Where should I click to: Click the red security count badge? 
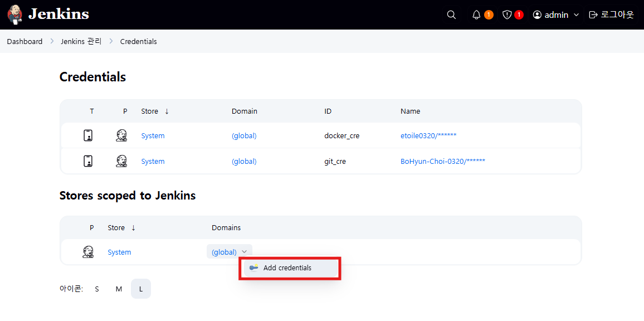click(x=519, y=15)
